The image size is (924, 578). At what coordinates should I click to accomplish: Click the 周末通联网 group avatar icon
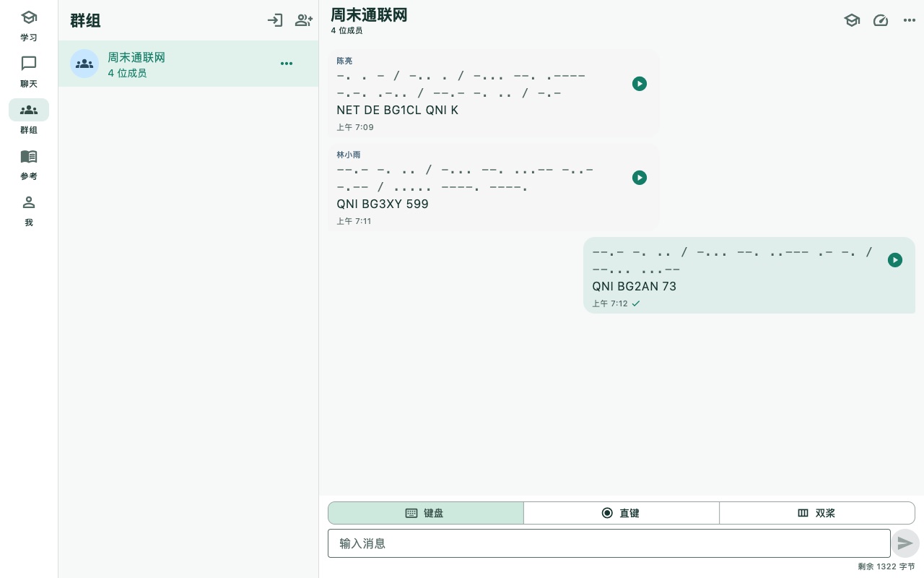point(84,64)
